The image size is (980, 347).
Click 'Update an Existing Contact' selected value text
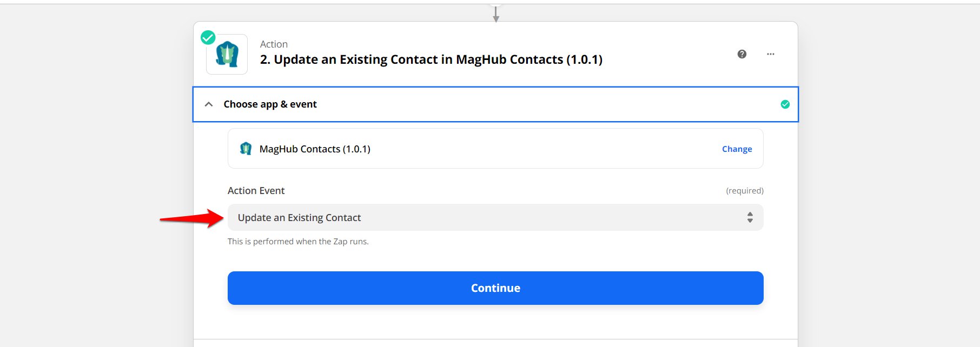tap(299, 218)
